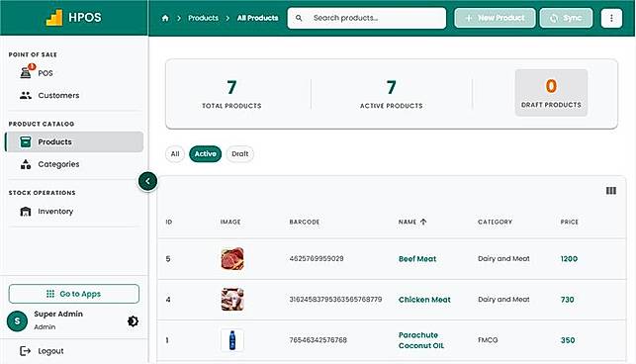Click the logout arrow icon

point(25,351)
